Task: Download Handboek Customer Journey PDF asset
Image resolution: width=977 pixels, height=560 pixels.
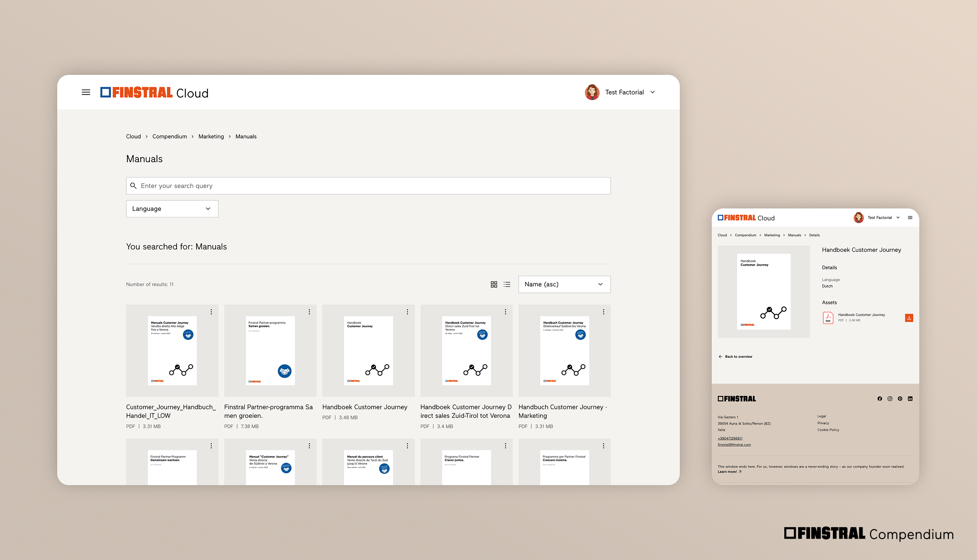Action: coord(909,318)
